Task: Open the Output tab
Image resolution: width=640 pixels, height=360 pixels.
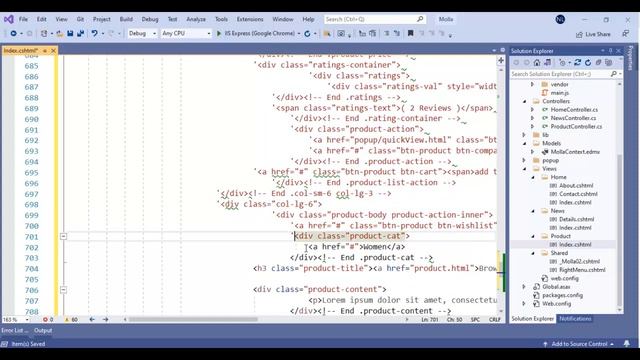Action: coord(43,331)
